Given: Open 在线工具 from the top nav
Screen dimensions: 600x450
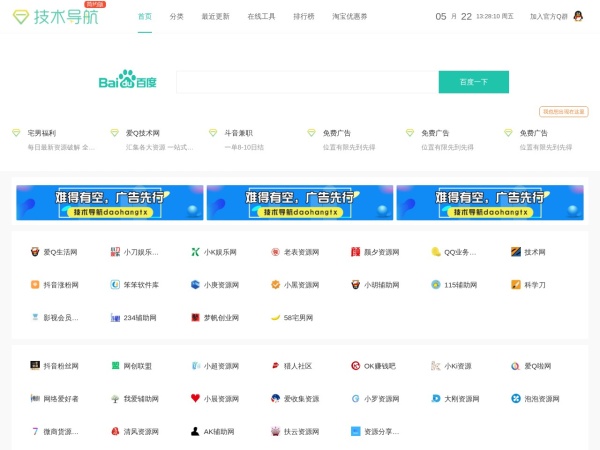Looking at the screenshot, I should 261,16.
